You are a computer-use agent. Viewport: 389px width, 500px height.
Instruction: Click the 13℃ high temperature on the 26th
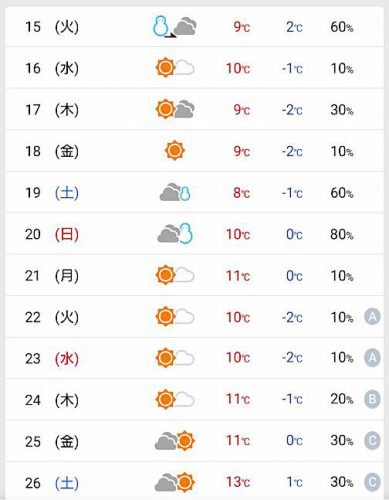pyautogui.click(x=238, y=482)
